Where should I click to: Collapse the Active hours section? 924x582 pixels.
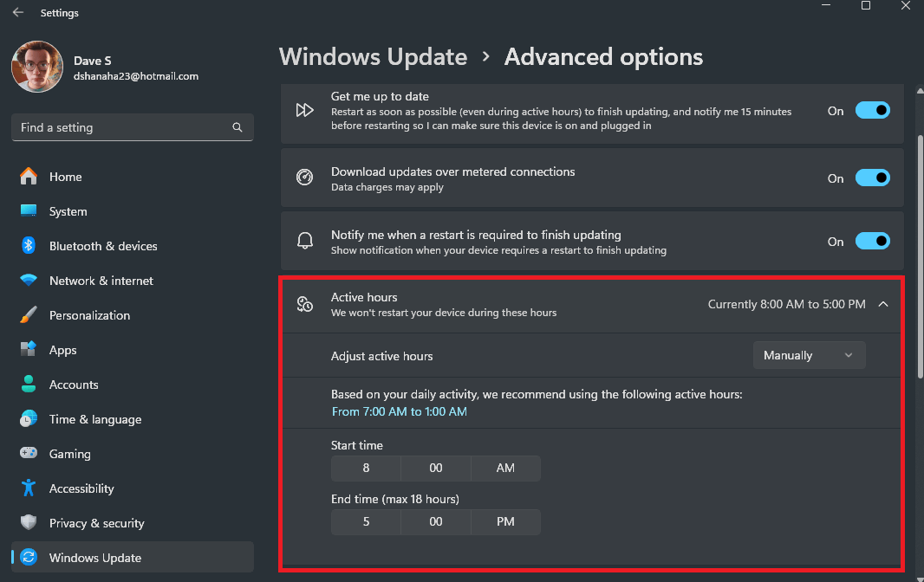[883, 304]
